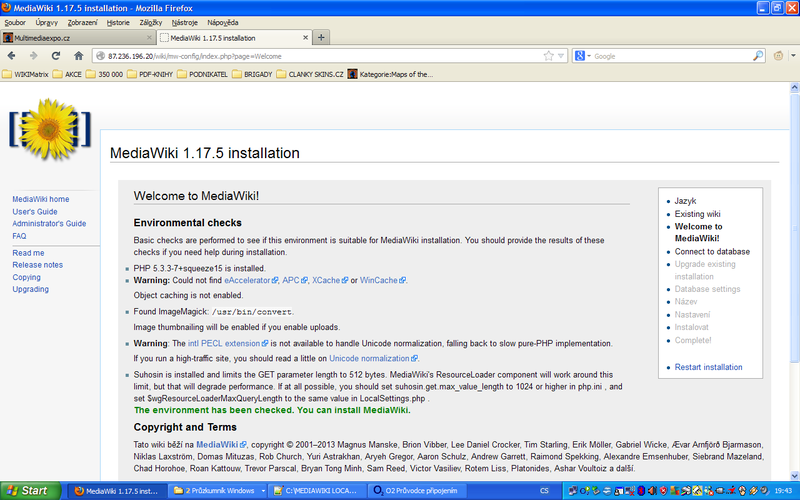
Task: Click the MediaWiki sunflower logo
Action: pos(49,129)
